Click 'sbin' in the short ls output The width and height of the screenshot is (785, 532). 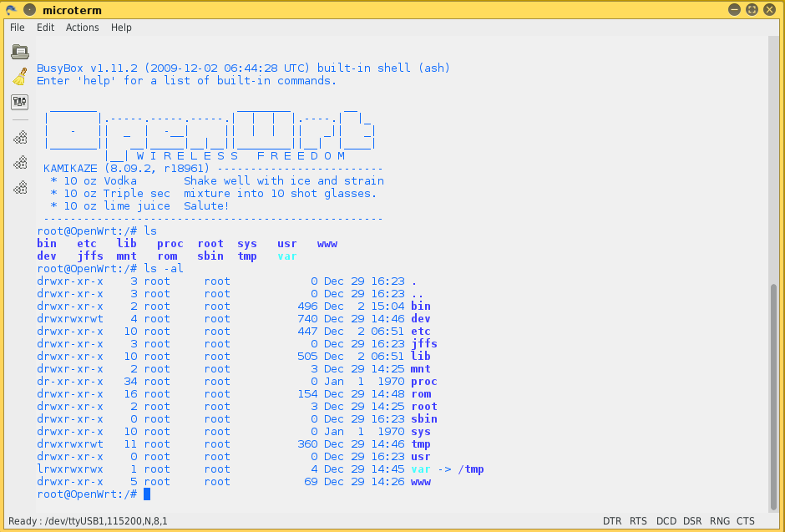[210, 256]
